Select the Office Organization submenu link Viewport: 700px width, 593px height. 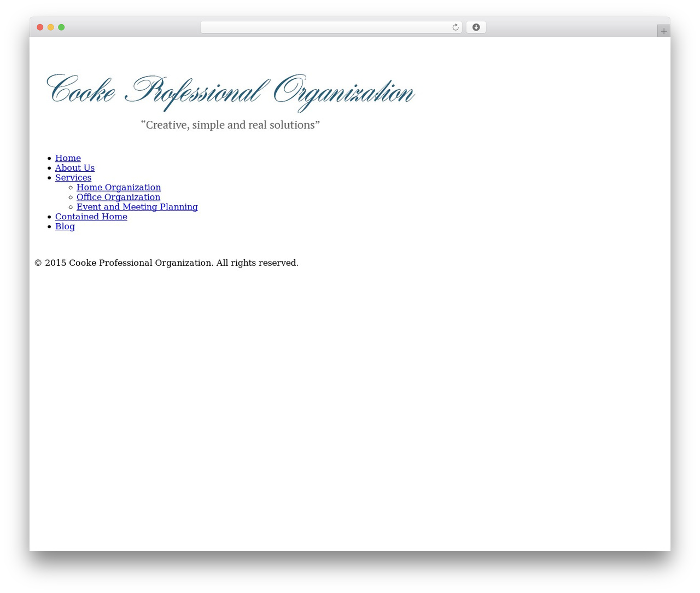tap(119, 197)
